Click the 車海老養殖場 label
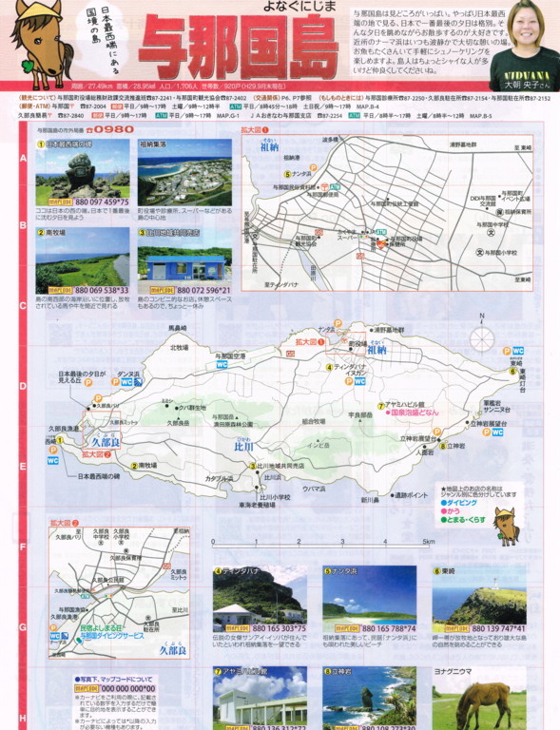The image size is (560, 730). (257, 505)
